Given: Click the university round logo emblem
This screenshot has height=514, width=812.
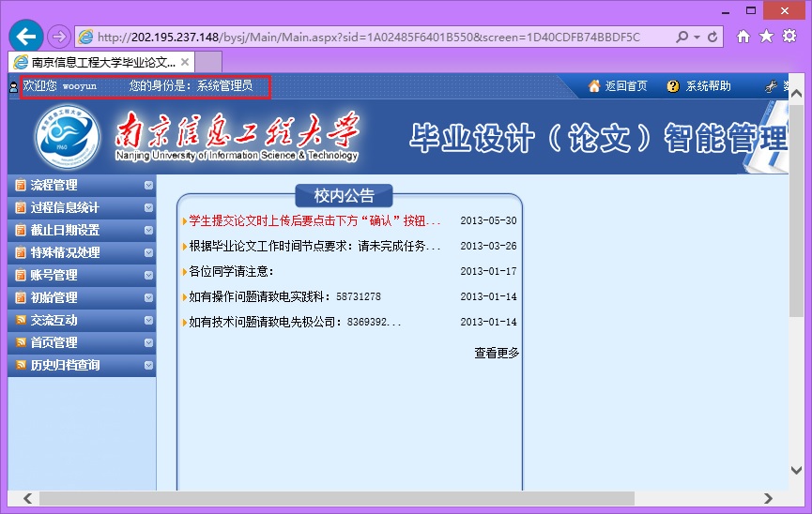Looking at the screenshot, I should coord(68,138).
